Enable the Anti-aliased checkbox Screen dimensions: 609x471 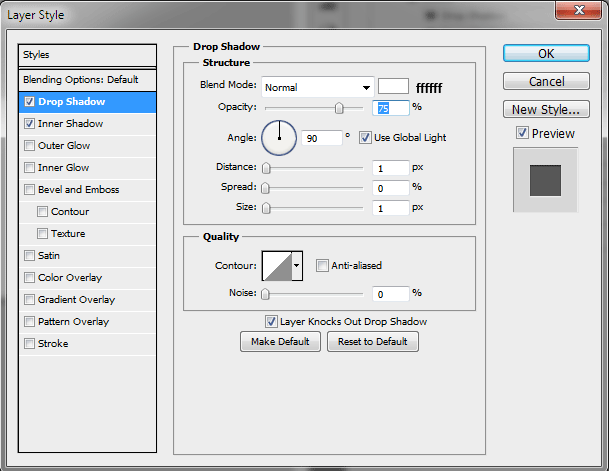(322, 265)
